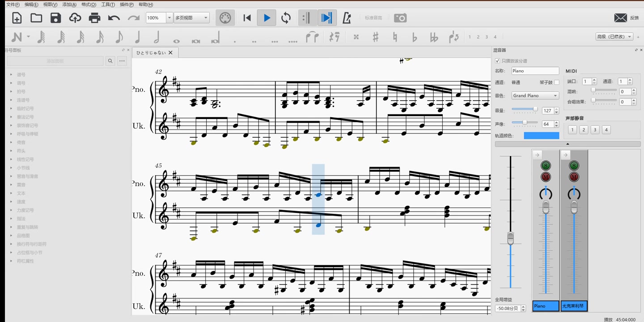This screenshot has height=322, width=644.
Task: Apply the double sharp accidental
Action: click(x=356, y=37)
